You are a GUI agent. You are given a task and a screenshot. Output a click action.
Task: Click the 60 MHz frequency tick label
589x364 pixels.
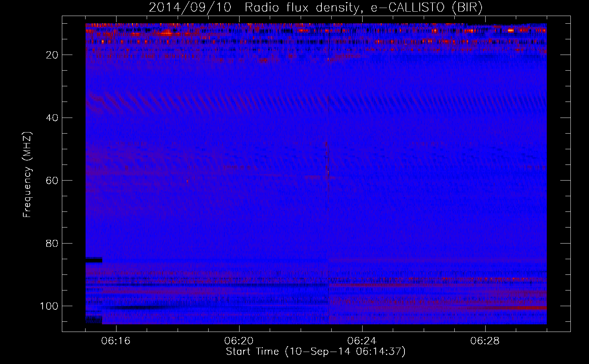tap(52, 181)
